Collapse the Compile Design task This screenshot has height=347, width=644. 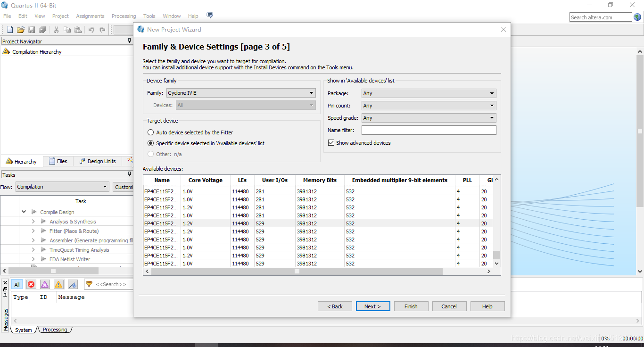tap(24, 212)
